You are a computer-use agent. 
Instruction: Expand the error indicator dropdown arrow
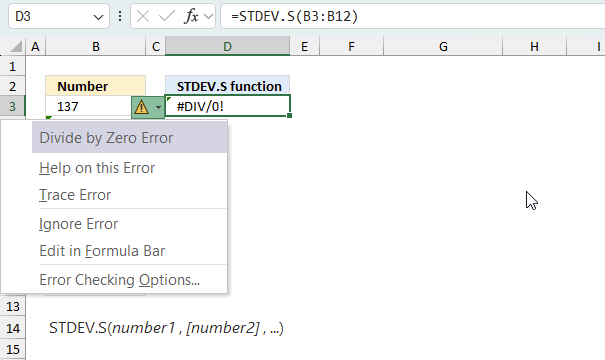tap(158, 107)
